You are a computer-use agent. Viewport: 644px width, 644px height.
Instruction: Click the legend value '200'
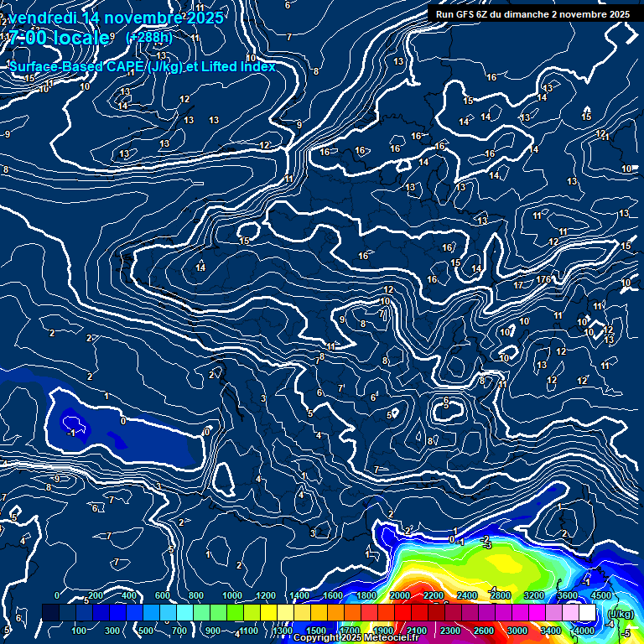(x=96, y=595)
